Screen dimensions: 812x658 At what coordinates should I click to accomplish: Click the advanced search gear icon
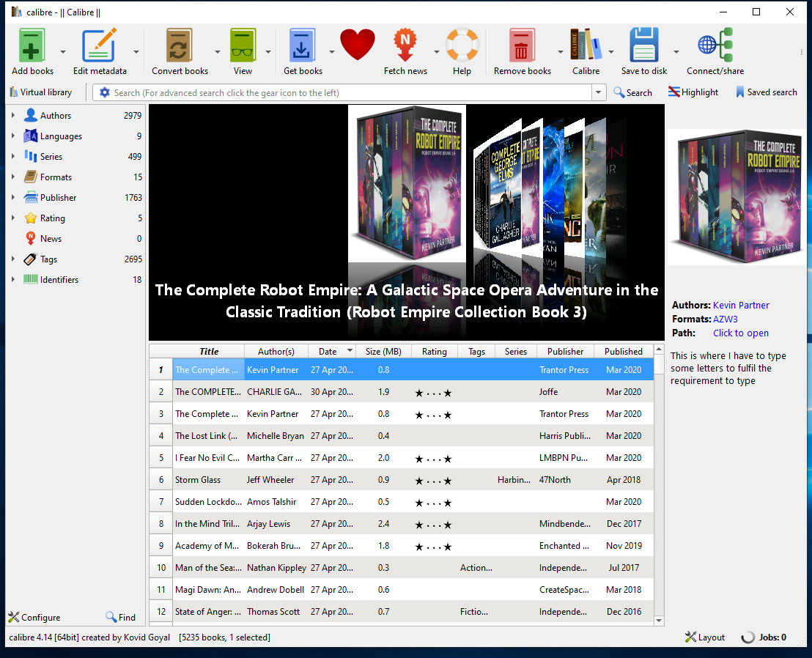pyautogui.click(x=105, y=92)
